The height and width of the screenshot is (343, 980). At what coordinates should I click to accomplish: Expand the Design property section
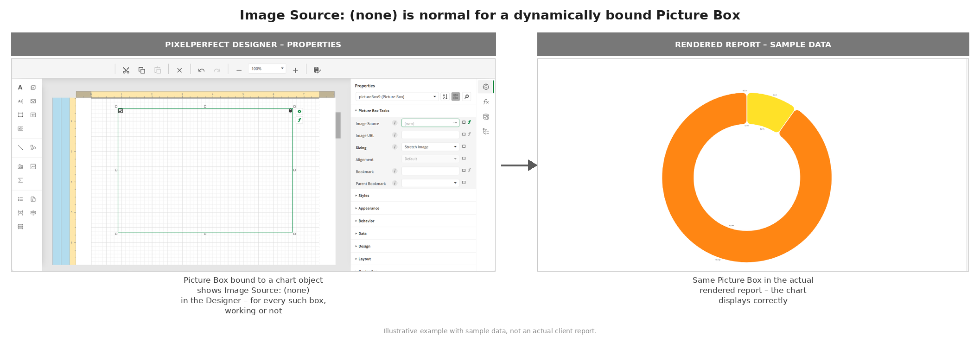point(363,246)
